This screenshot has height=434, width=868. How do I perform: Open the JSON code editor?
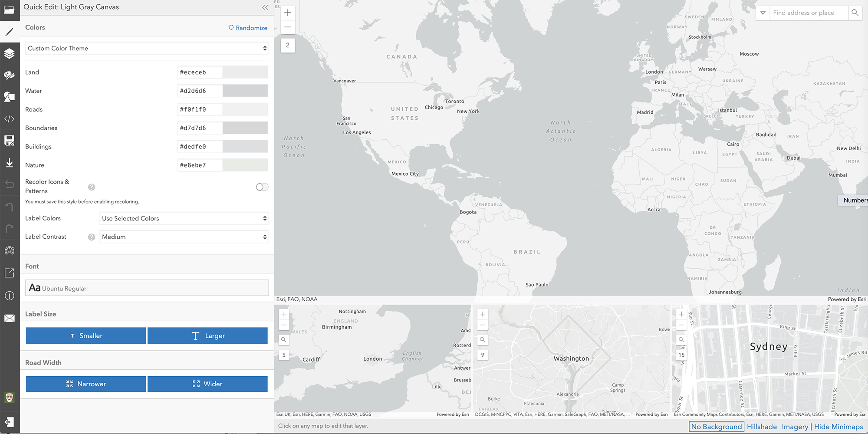(10, 118)
